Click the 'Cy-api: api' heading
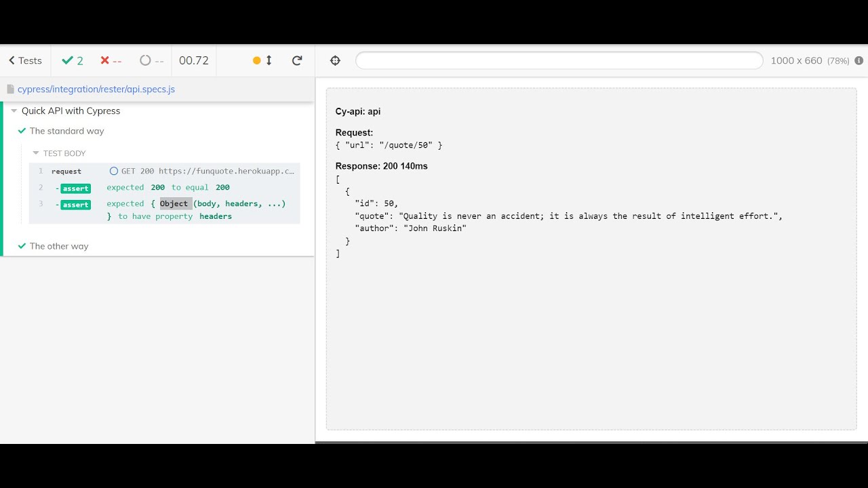The image size is (868, 488). 358,111
